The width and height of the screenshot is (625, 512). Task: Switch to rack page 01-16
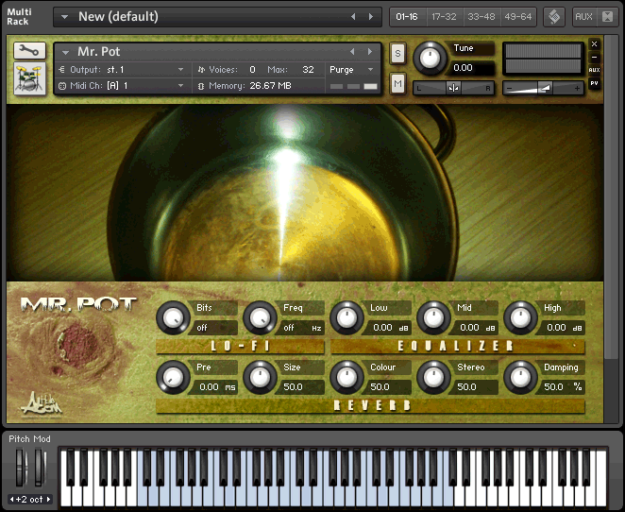pyautogui.click(x=407, y=17)
